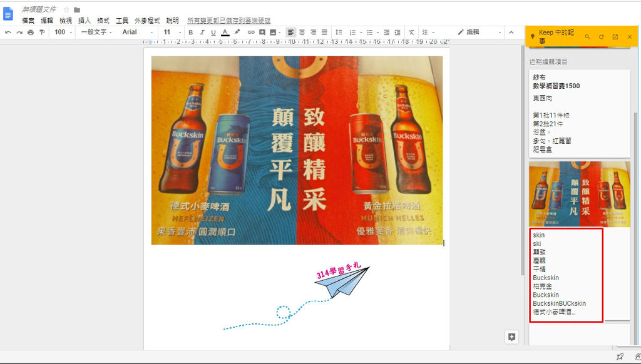Click the Keep lightbulb icon
Screen dimensions: 641x364
pyautogui.click(x=532, y=37)
